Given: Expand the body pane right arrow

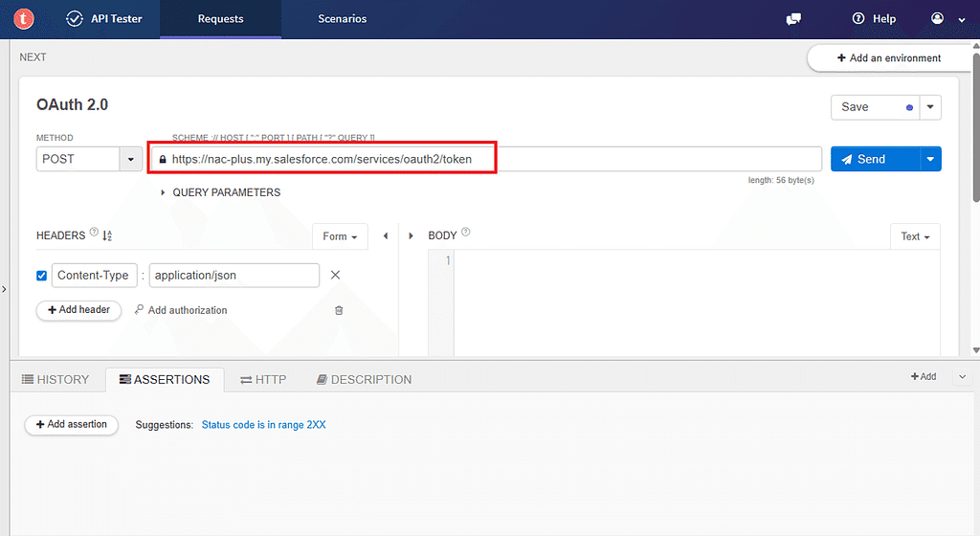Looking at the screenshot, I should [411, 235].
